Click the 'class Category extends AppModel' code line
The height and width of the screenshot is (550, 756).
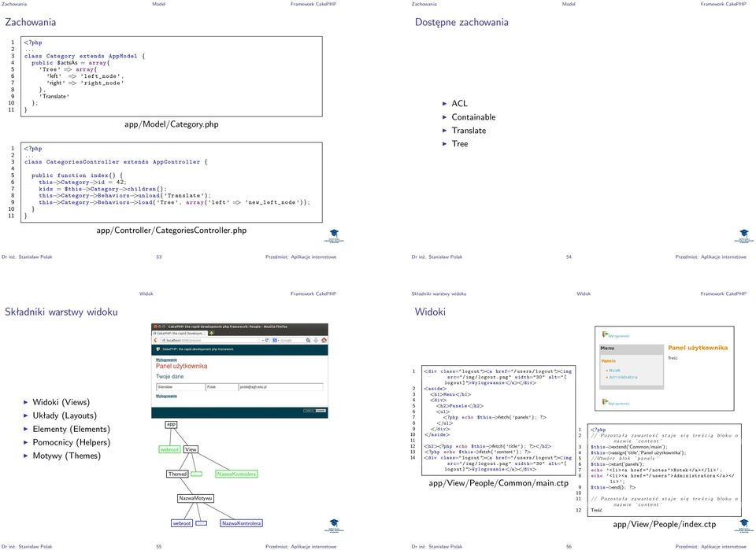(x=84, y=56)
